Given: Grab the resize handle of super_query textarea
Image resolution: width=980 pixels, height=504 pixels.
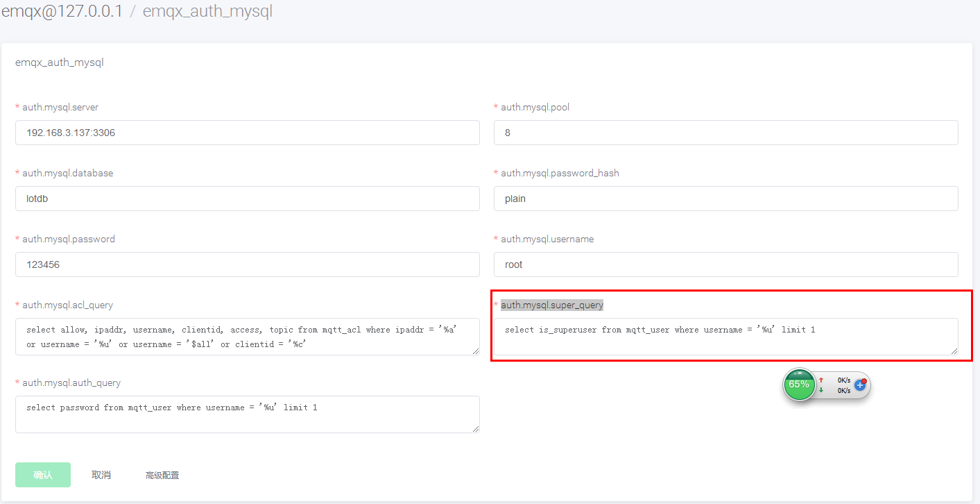Looking at the screenshot, I should tap(954, 351).
